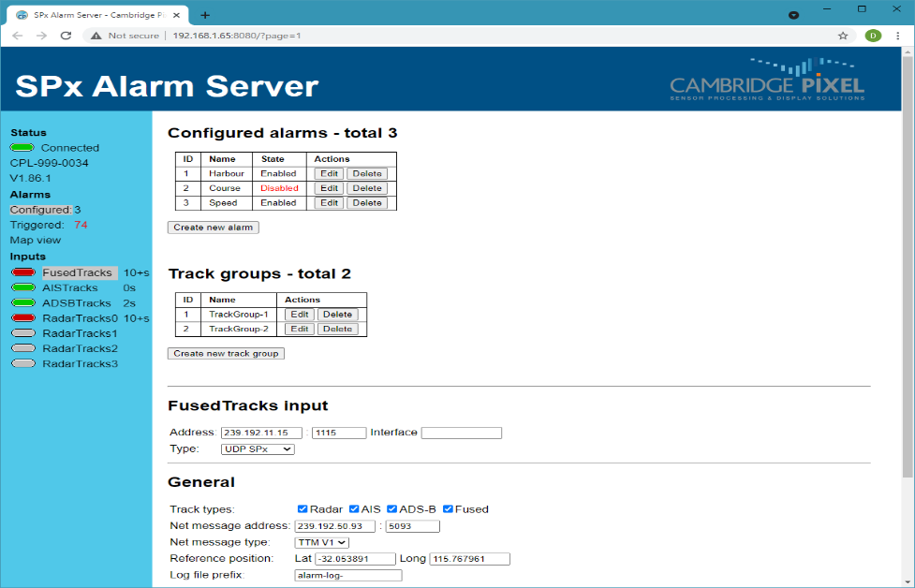Select AISTracks input in sidebar
915x588 pixels.
pos(70,287)
